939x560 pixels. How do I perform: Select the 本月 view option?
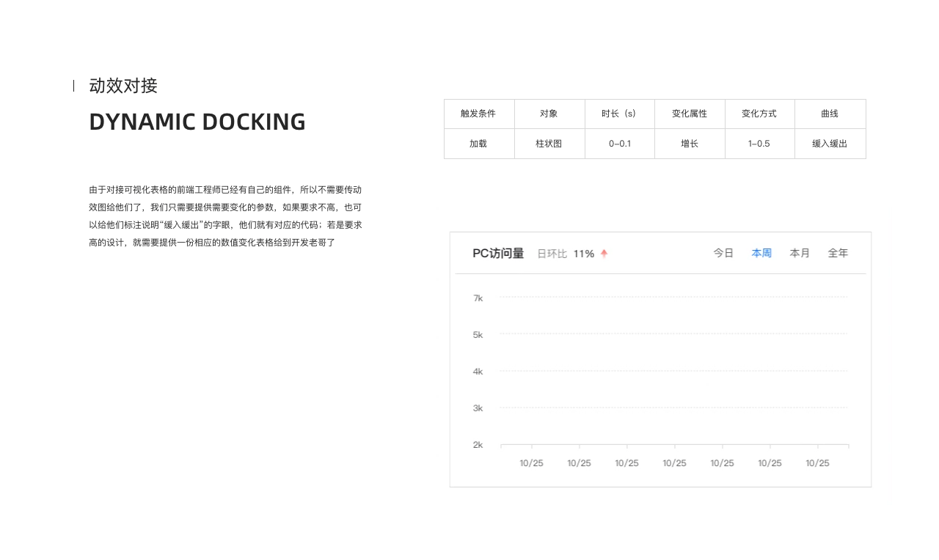[800, 253]
